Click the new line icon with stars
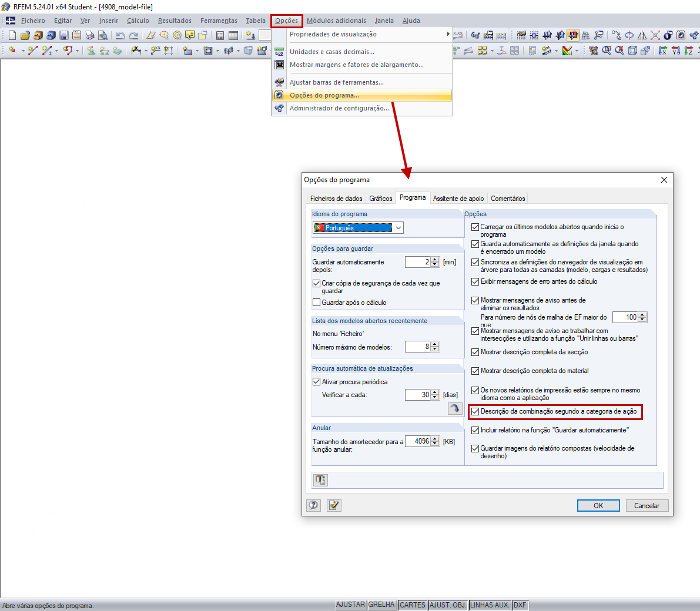Image resolution: width=700 pixels, height=611 pixels. pyautogui.click(x=32, y=51)
